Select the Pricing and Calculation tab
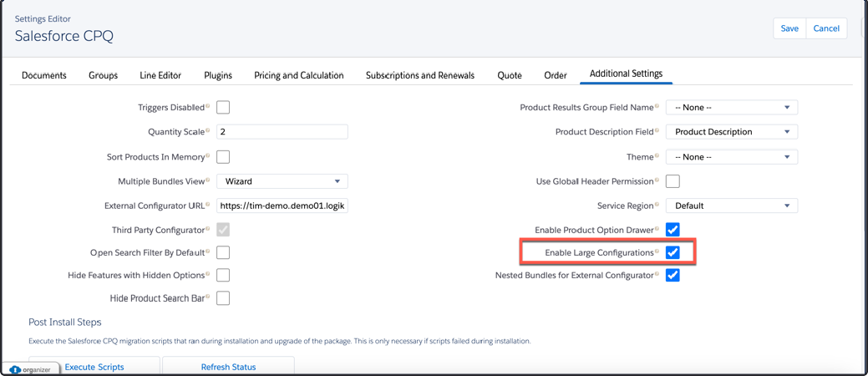Image resolution: width=868 pixels, height=376 pixels. pos(299,75)
